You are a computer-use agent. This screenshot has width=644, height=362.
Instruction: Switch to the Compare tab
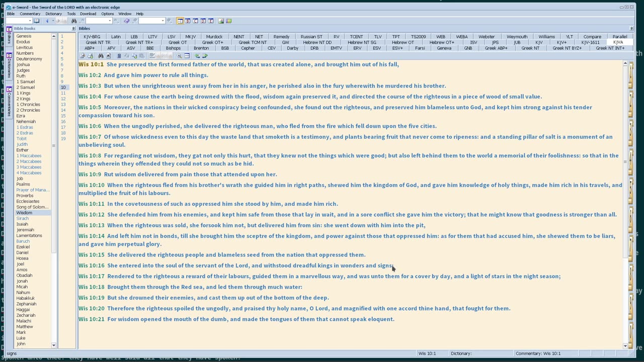[592, 37]
